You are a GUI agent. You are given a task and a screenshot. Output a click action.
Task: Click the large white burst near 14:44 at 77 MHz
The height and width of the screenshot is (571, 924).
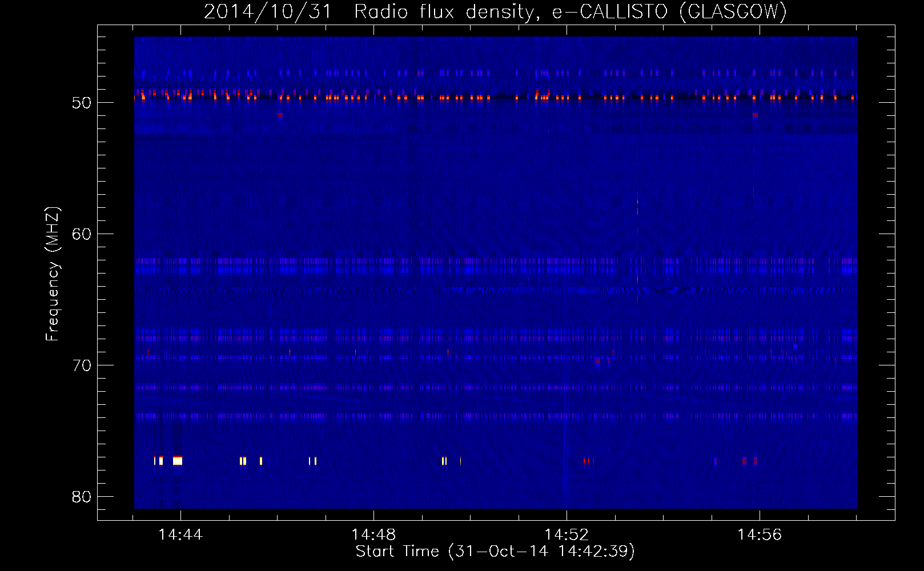point(178,461)
